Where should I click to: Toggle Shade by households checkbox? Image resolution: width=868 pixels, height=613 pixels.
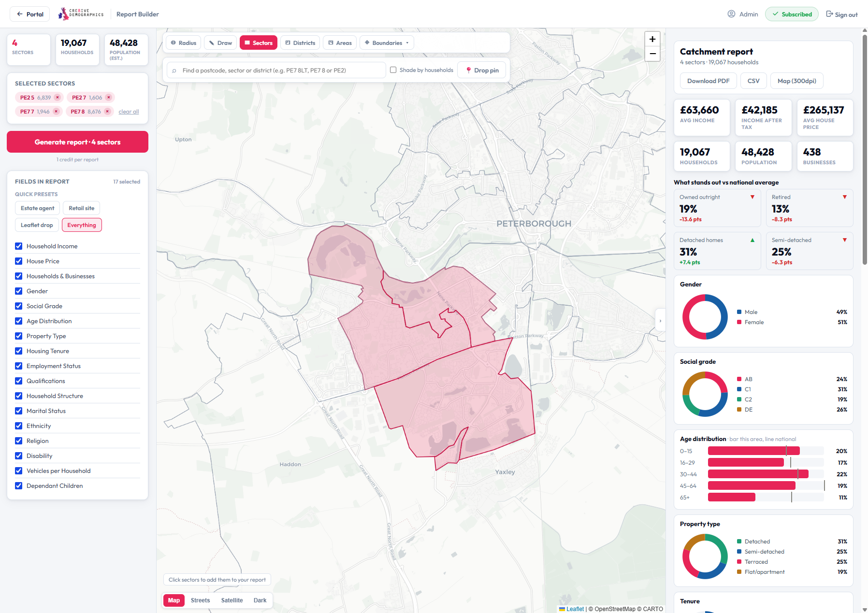(x=393, y=70)
